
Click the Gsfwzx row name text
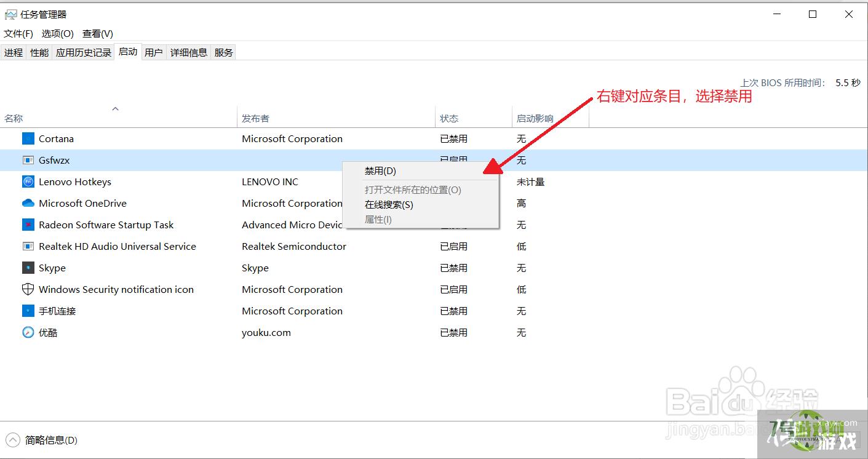(x=54, y=161)
